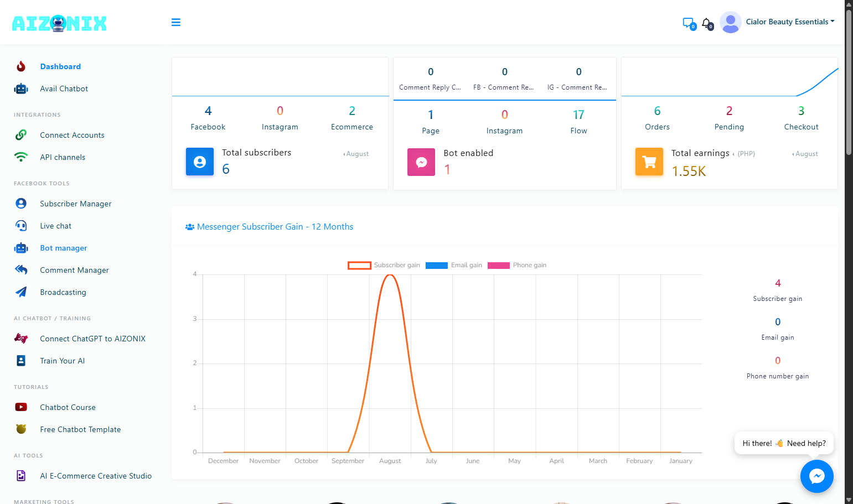Click the Live chat headset icon
The width and height of the screenshot is (853, 504).
[21, 226]
